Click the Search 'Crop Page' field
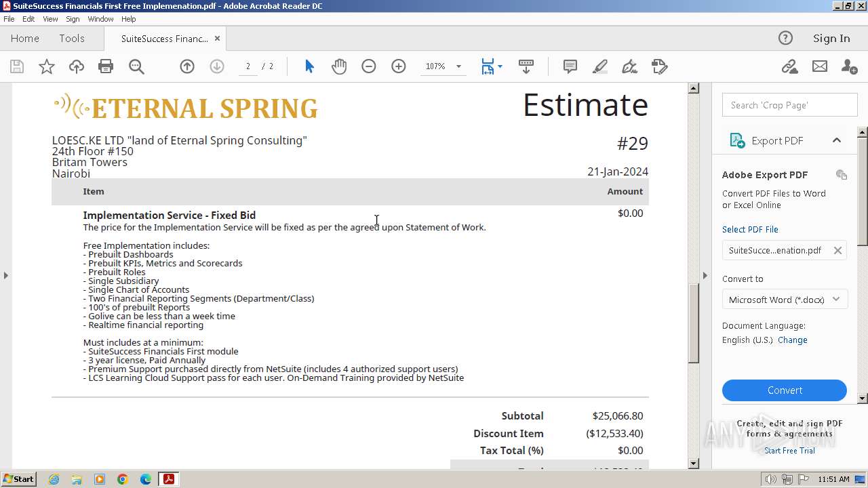 click(789, 105)
